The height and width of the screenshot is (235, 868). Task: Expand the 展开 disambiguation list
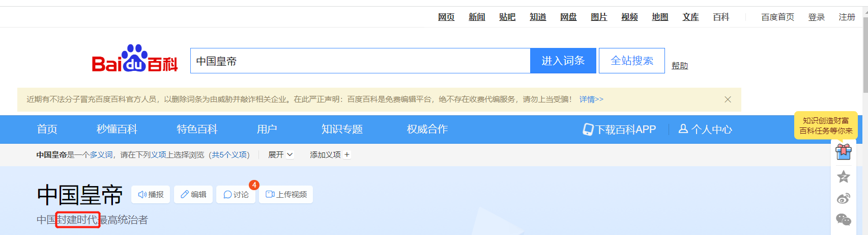[x=281, y=154]
